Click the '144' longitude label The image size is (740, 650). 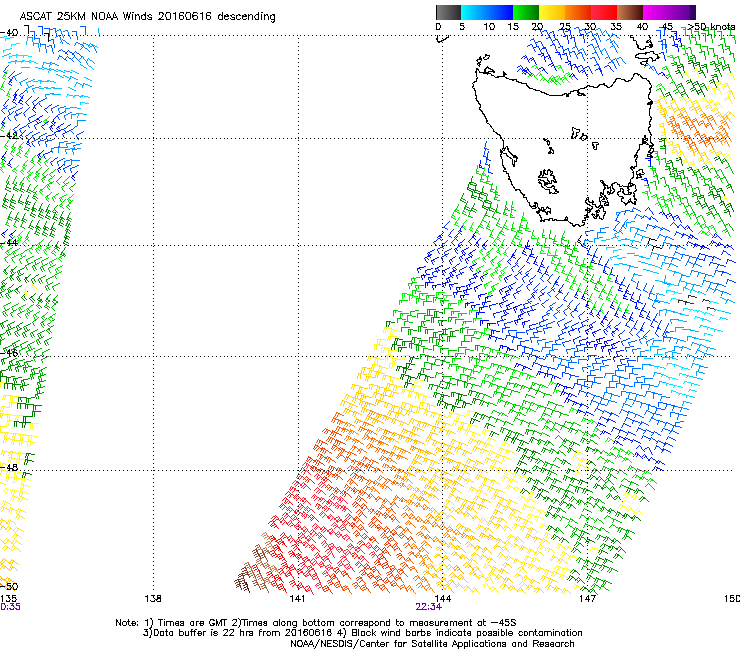[x=442, y=599]
